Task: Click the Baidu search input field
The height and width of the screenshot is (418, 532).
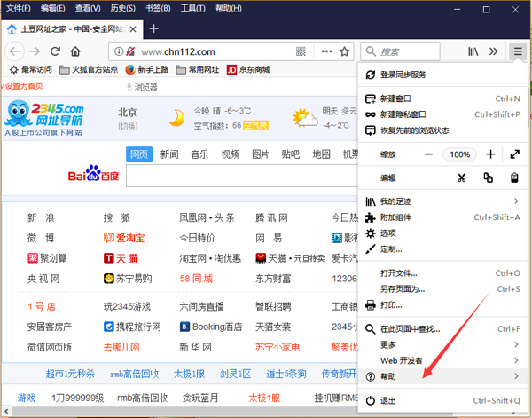Action: 241,176
